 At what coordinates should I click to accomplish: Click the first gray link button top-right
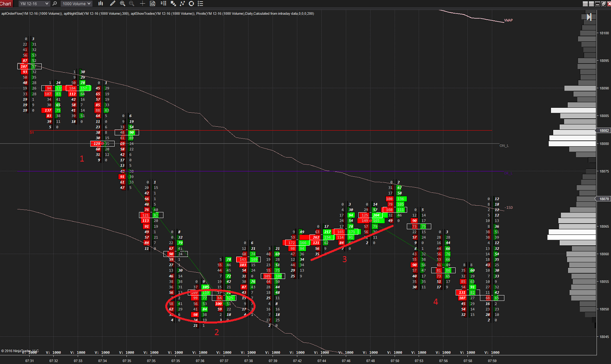click(x=585, y=4)
